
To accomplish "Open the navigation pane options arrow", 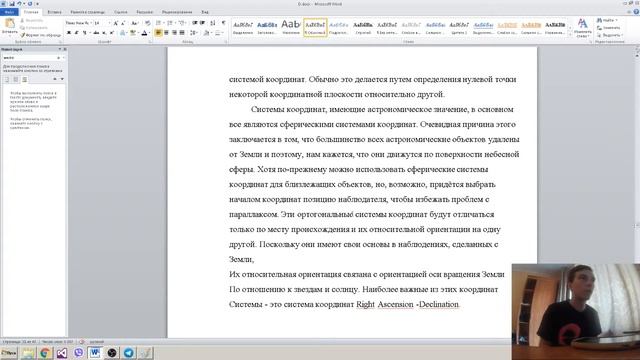I will [x=60, y=49].
